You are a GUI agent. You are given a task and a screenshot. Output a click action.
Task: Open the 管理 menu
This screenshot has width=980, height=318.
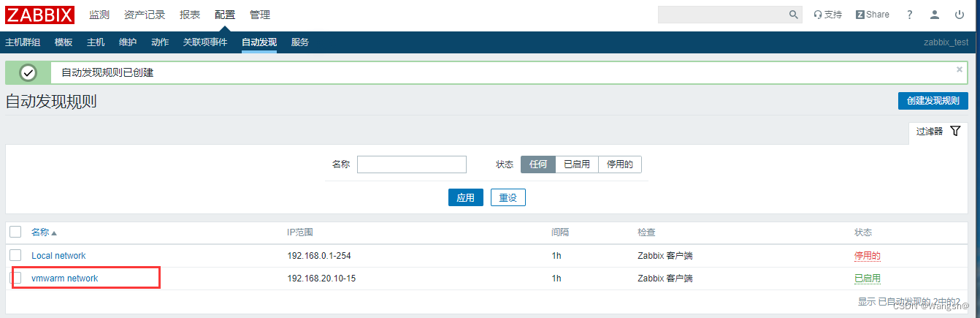point(260,15)
